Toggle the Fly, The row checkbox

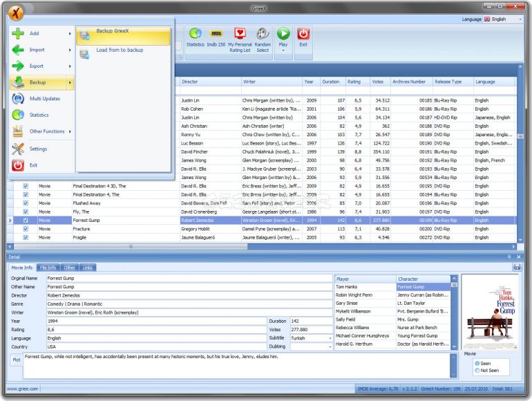coord(26,212)
